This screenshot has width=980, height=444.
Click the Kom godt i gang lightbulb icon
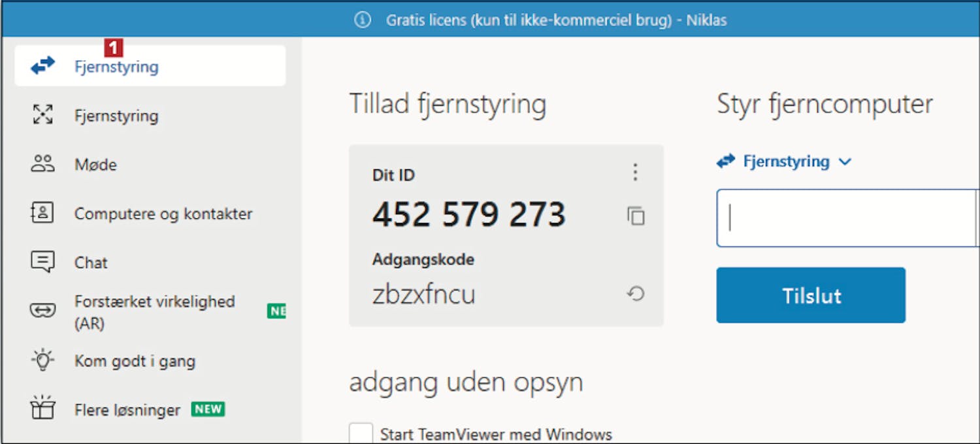[x=43, y=360]
